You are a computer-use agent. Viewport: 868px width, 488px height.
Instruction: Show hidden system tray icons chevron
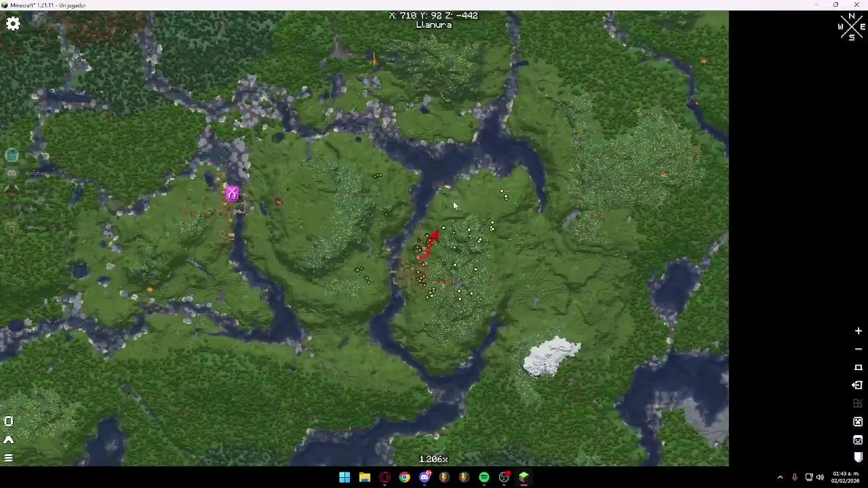click(x=780, y=477)
